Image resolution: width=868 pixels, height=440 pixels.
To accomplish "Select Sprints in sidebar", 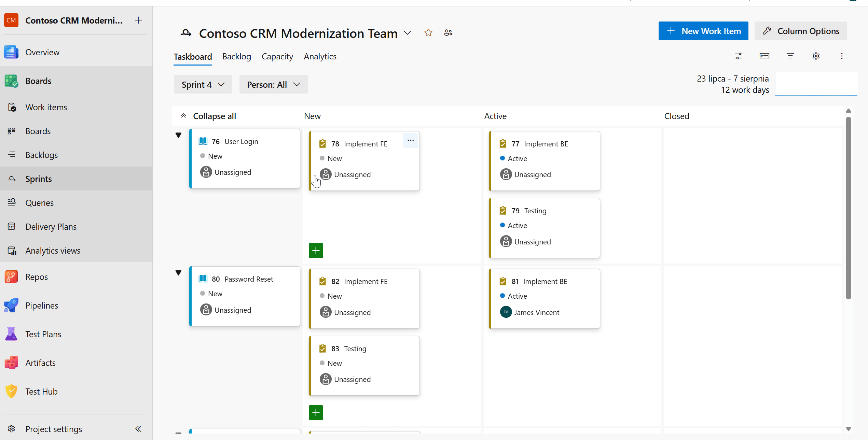I will pos(76,179).
